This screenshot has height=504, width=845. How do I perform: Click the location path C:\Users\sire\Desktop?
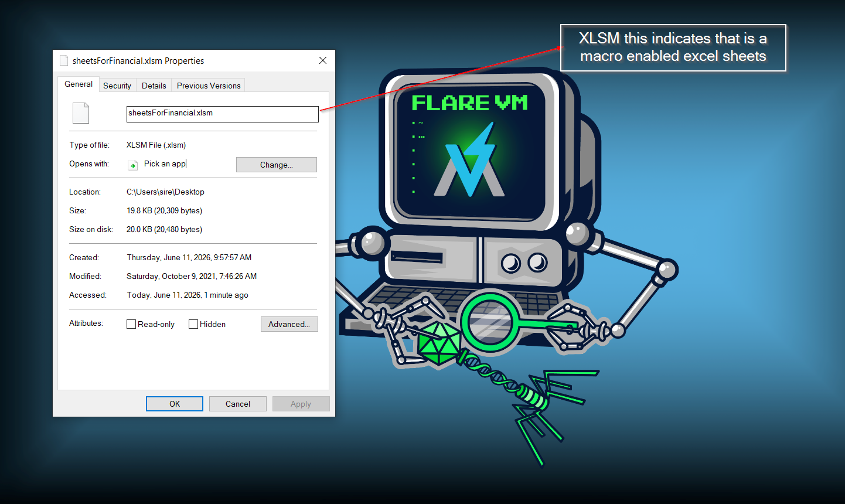pyautogui.click(x=165, y=192)
